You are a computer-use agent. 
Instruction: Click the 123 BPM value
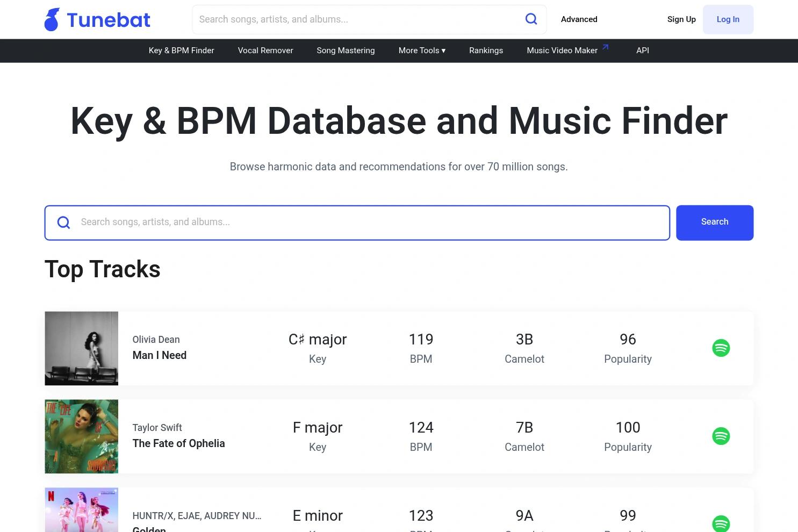[x=421, y=516]
